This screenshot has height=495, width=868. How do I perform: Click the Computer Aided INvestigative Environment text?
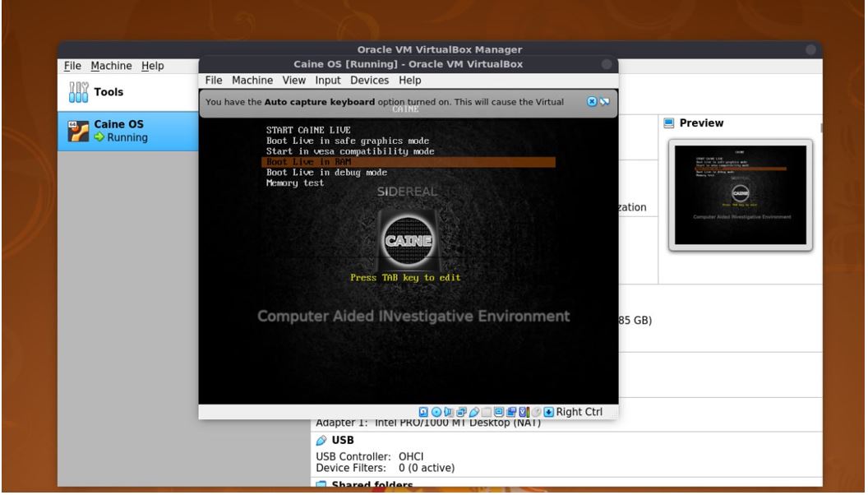[x=413, y=316]
